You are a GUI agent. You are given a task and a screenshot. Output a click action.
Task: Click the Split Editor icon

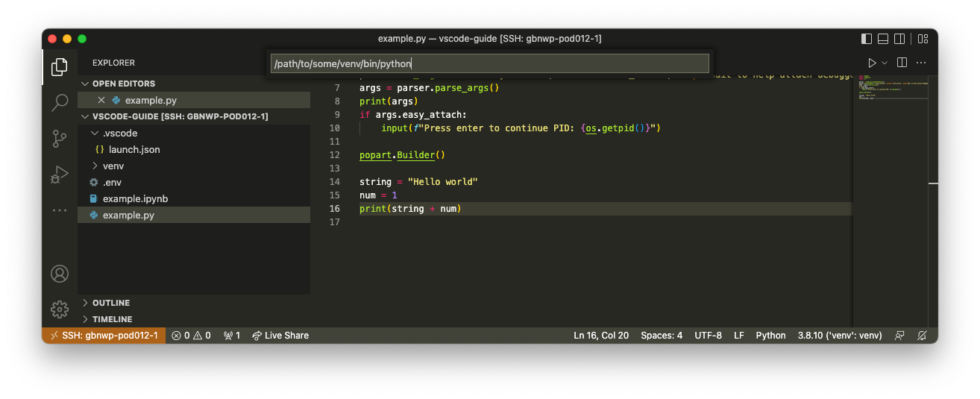902,63
